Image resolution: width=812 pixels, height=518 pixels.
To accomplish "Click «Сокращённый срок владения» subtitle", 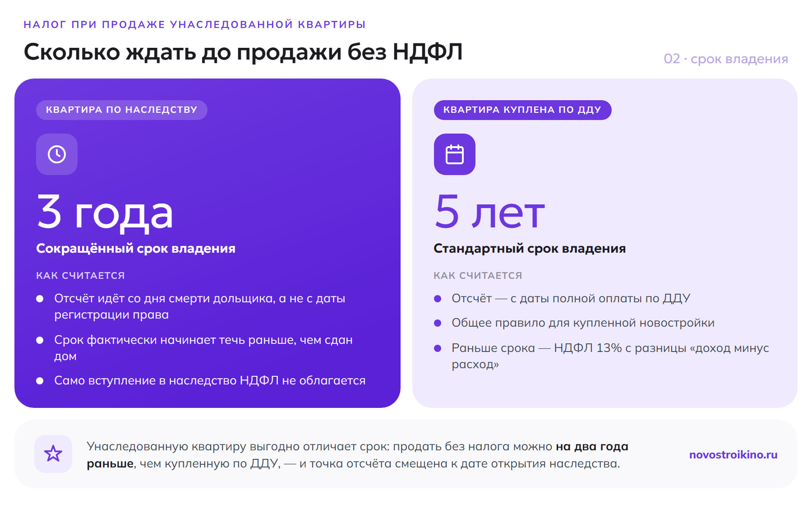I will pyautogui.click(x=136, y=249).
